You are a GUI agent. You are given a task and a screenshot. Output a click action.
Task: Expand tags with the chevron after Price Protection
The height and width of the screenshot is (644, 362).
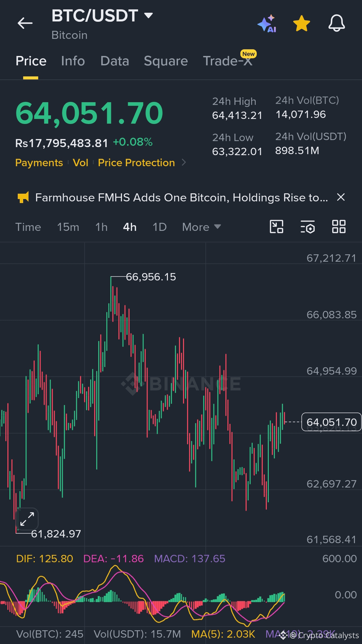click(x=184, y=163)
